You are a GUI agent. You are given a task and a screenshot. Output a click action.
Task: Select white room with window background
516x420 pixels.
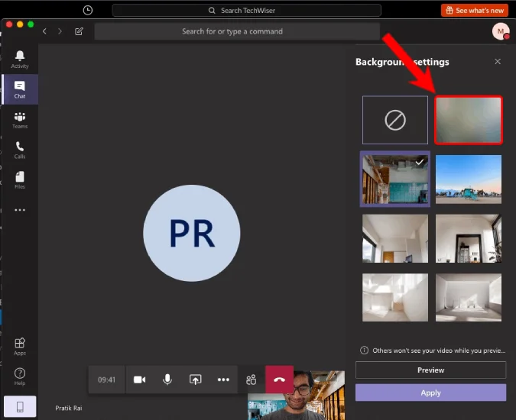coord(395,238)
